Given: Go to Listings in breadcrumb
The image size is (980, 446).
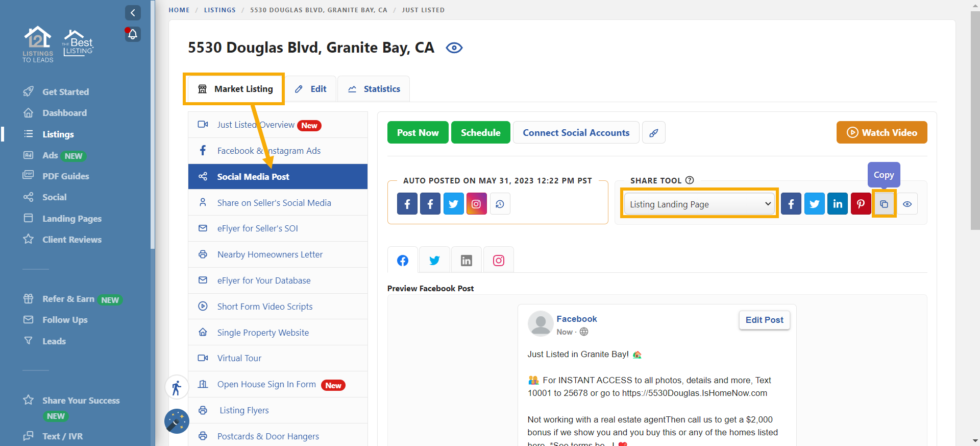Looking at the screenshot, I should point(219,10).
